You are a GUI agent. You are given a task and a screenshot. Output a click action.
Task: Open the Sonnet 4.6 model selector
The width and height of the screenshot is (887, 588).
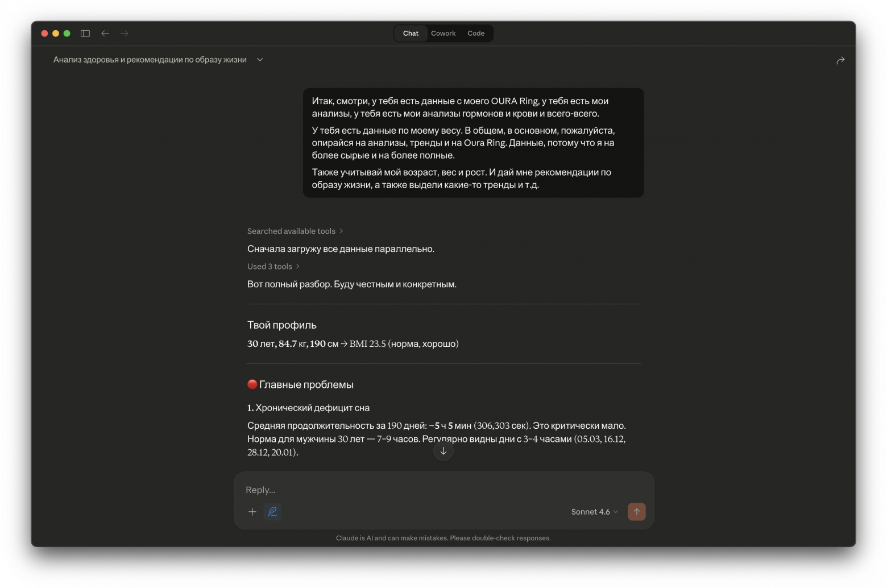(594, 512)
